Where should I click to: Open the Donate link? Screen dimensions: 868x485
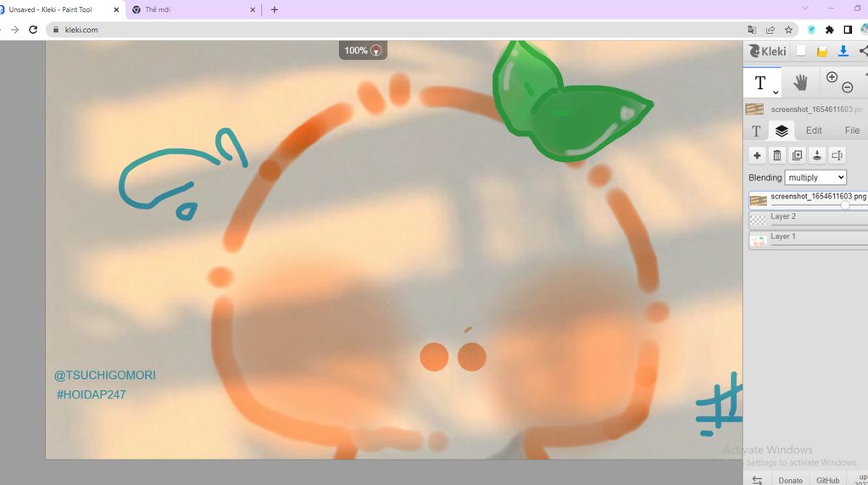click(790, 480)
